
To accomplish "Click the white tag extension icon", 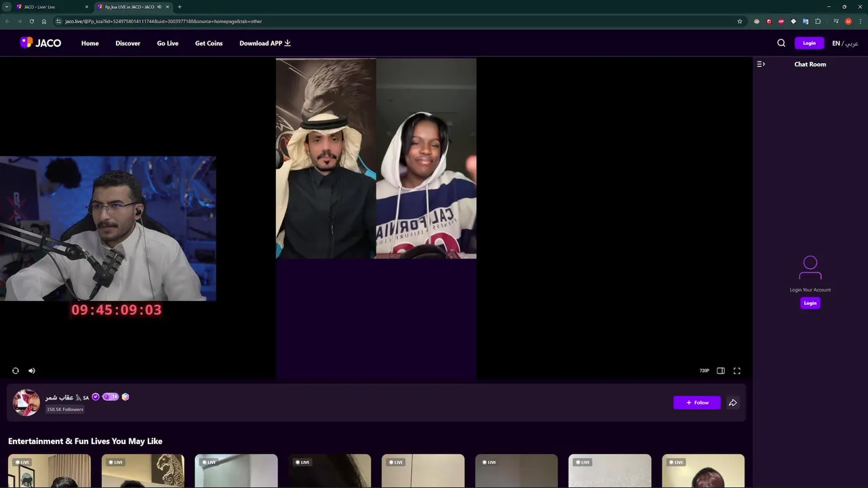I will pos(793,21).
